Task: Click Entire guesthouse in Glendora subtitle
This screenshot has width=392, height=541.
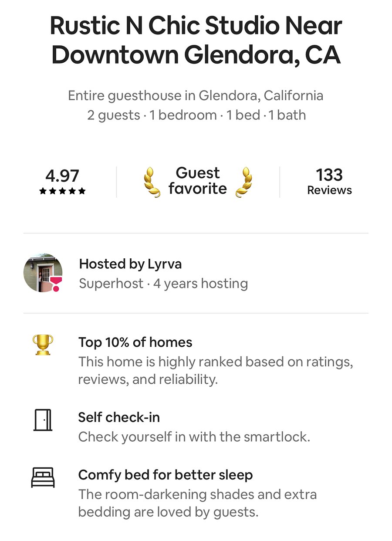Action: click(196, 95)
